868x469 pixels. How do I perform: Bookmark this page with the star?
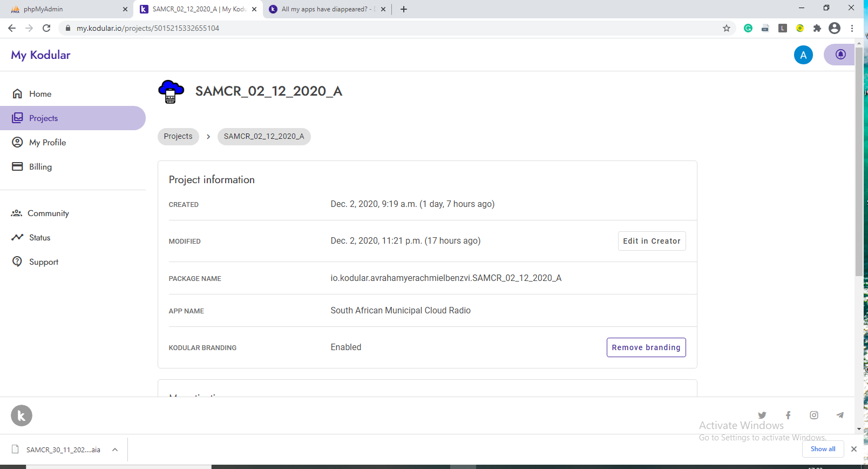click(727, 28)
